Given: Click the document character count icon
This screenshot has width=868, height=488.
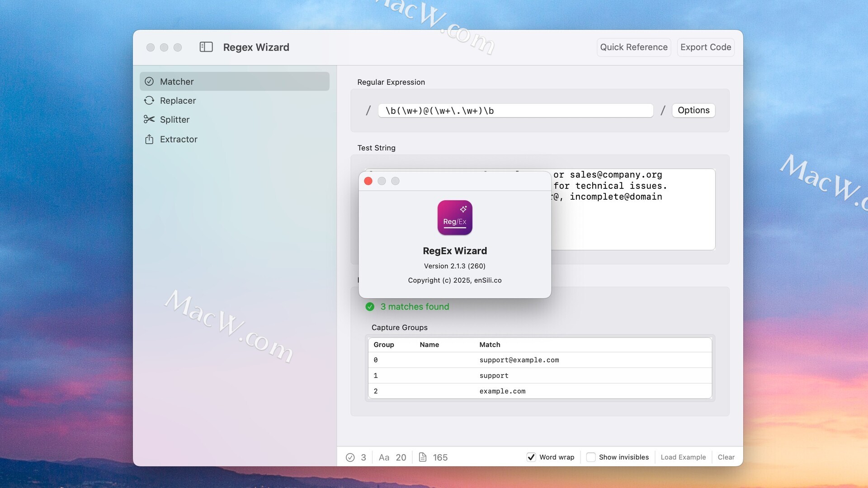Looking at the screenshot, I should (423, 457).
